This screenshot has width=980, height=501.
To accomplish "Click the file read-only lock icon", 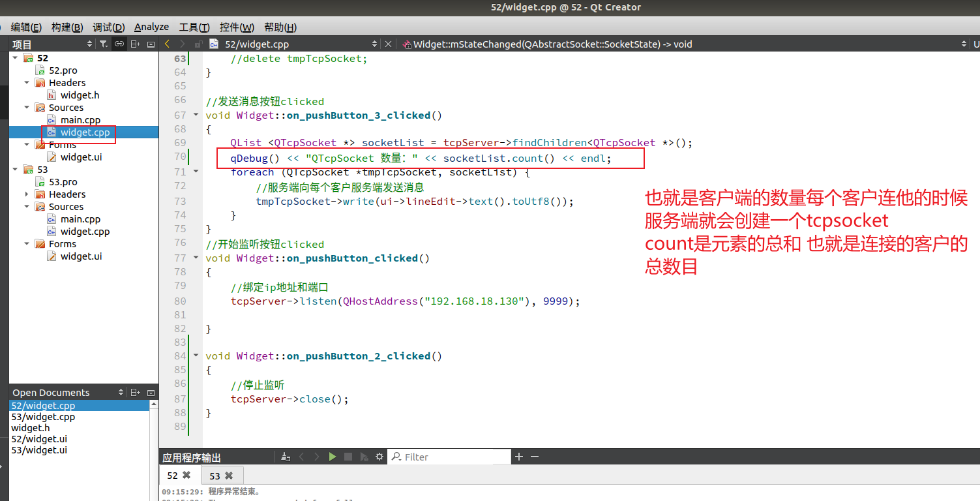I will [x=198, y=44].
